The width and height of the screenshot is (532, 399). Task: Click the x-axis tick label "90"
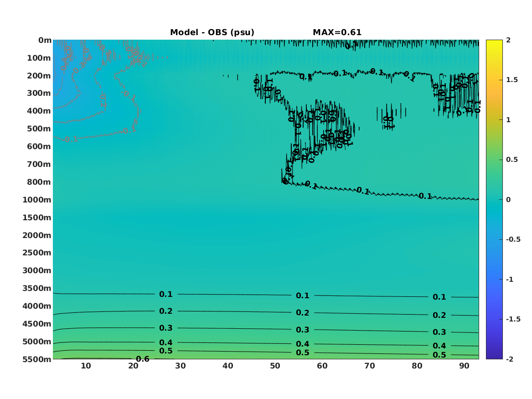click(464, 366)
